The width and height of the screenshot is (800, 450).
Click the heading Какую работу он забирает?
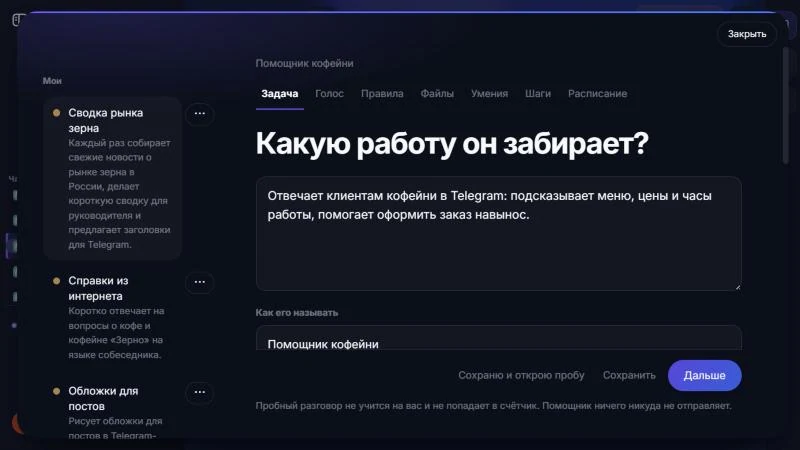(452, 143)
